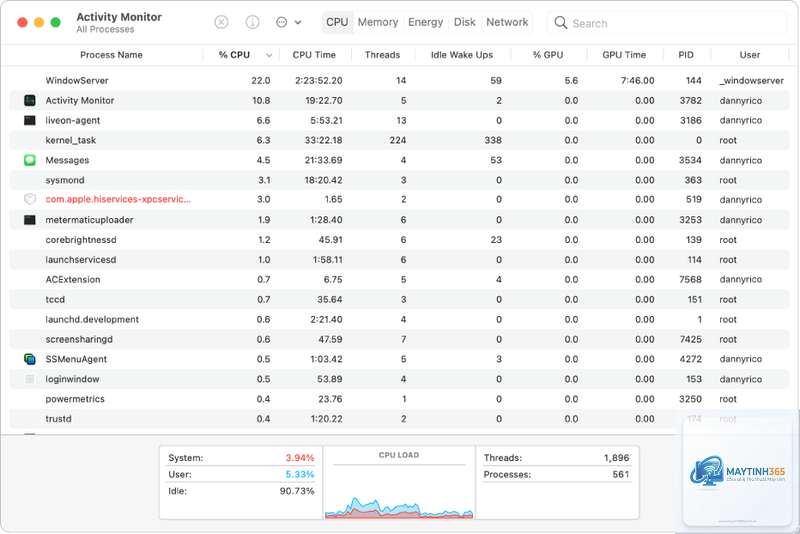Click kernel_task's 338 idle wake ups

(x=493, y=140)
